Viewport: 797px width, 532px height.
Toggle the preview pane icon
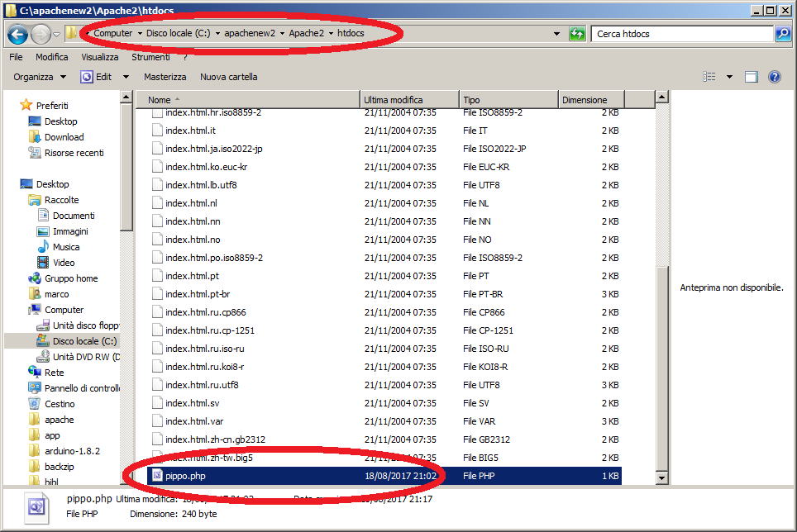752,77
